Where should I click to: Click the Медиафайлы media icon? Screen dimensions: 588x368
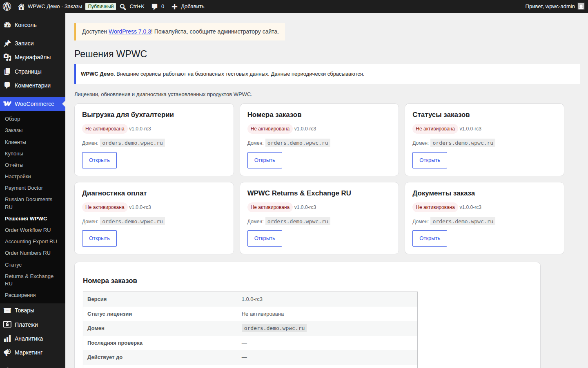(7, 57)
